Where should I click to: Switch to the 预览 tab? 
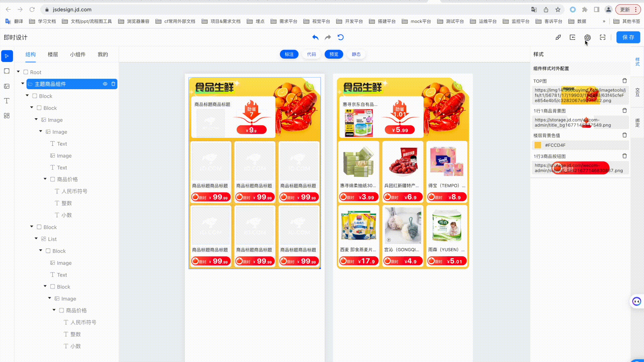334,54
